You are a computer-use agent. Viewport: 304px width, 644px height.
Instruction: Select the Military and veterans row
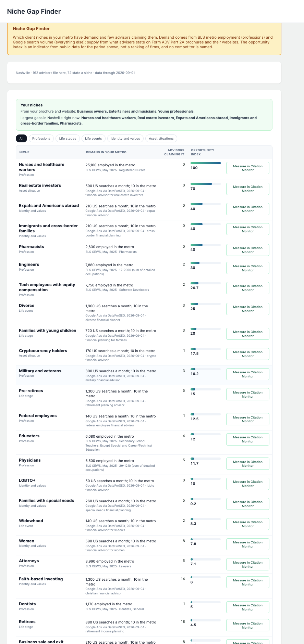144,375
